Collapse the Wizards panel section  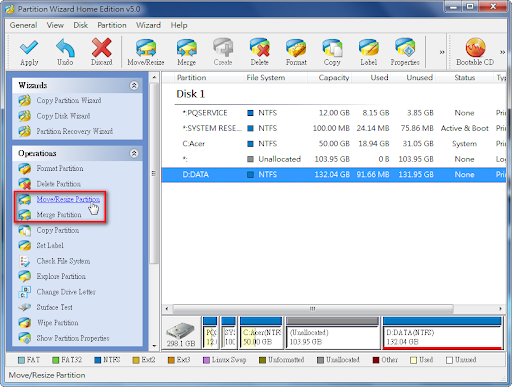click(x=134, y=86)
